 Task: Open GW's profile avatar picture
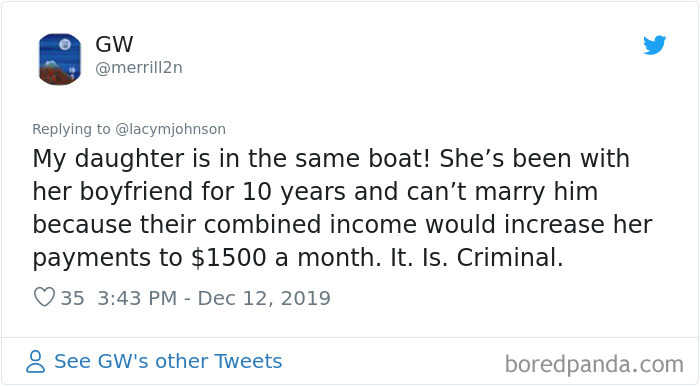(60, 59)
